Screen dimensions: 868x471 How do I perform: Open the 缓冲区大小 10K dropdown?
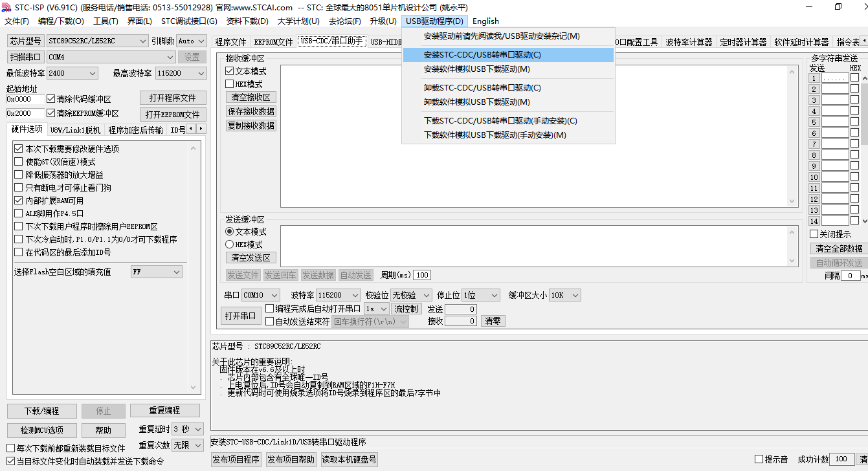coord(565,295)
